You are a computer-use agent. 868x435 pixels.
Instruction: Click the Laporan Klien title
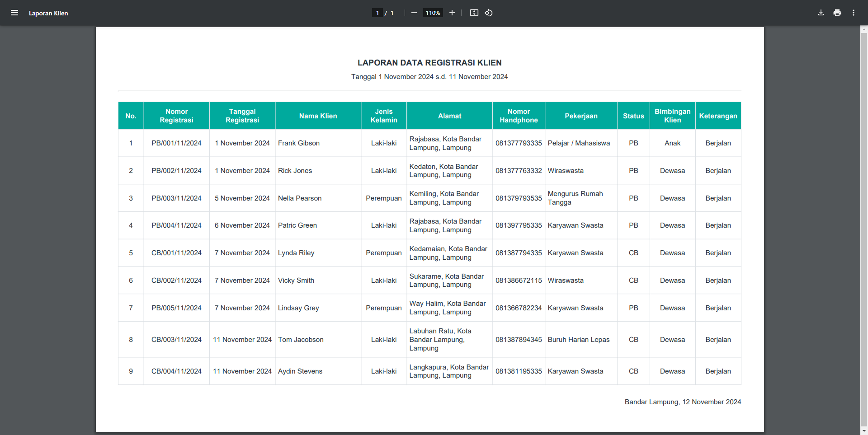(48, 13)
